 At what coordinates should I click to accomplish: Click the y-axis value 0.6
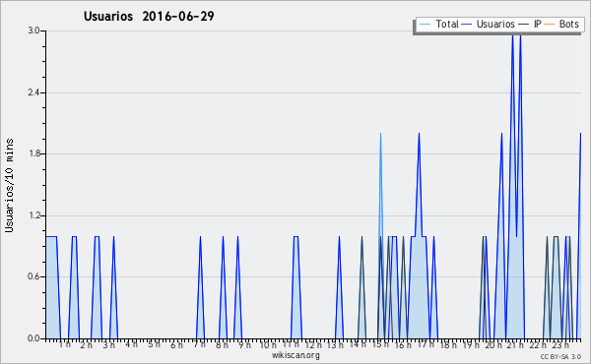pos(33,277)
